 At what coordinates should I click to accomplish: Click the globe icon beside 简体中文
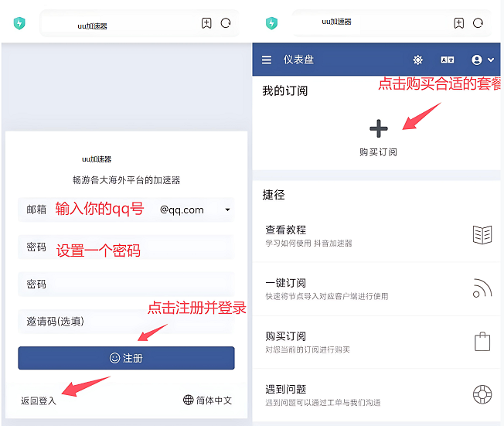(x=188, y=400)
